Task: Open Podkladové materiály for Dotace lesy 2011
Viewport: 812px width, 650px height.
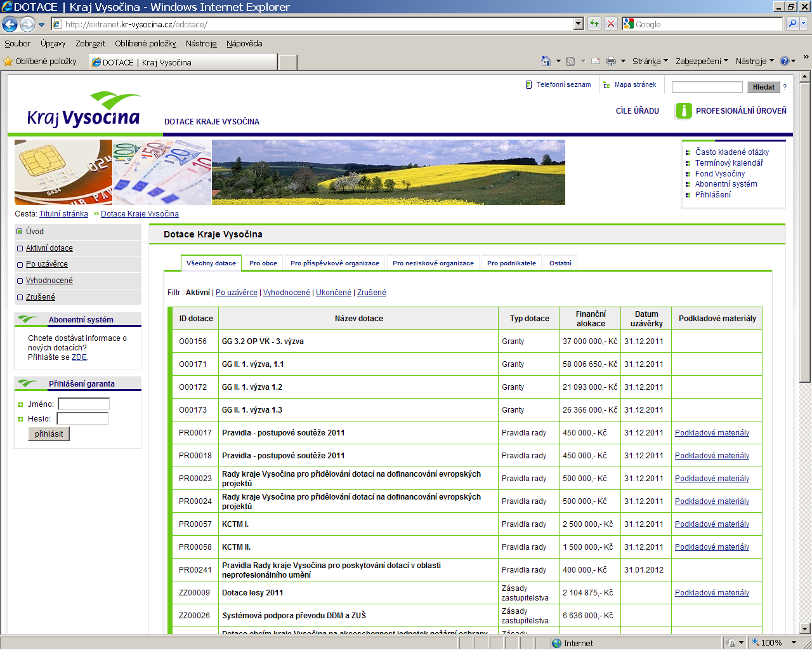Action: point(712,593)
